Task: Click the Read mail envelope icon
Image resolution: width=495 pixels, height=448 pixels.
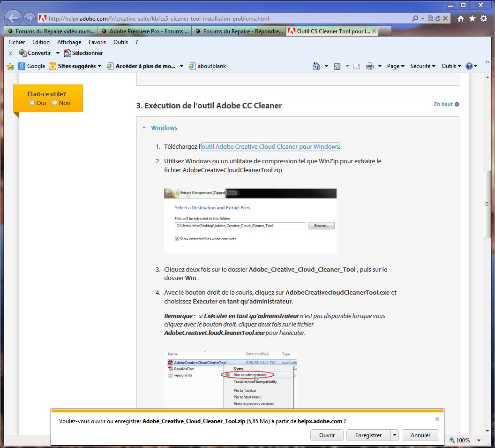Action: 357,66
